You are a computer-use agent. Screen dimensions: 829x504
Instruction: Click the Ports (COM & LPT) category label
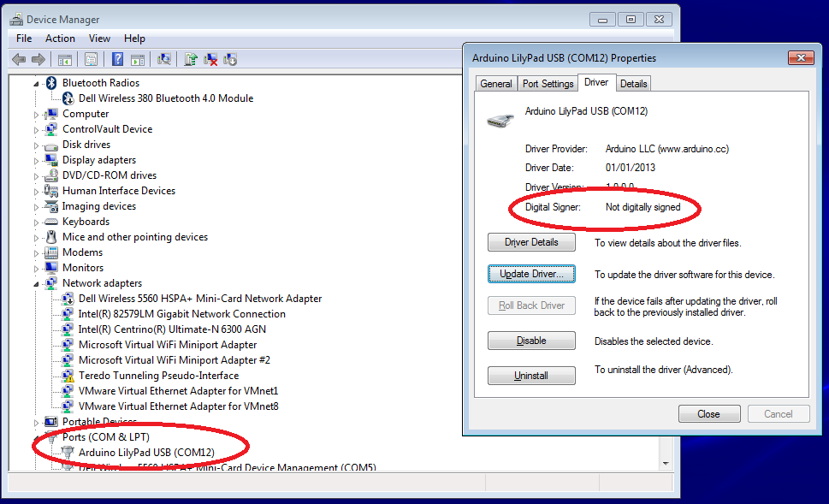106,437
